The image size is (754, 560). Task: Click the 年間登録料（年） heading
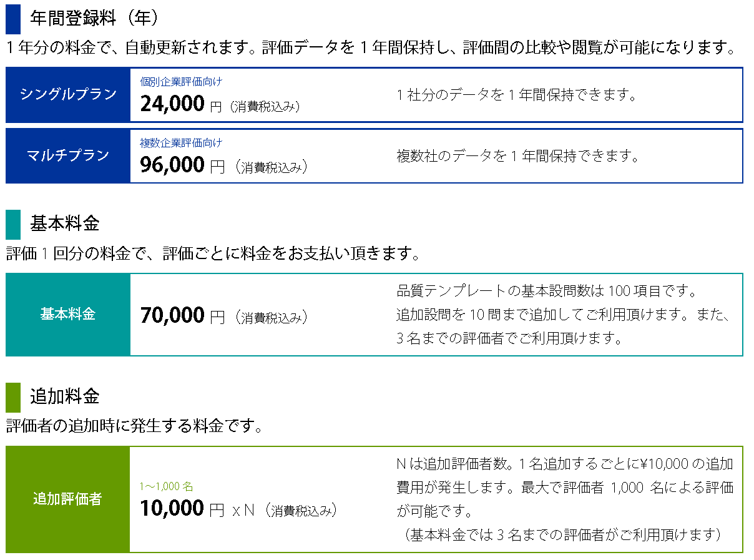tap(94, 18)
